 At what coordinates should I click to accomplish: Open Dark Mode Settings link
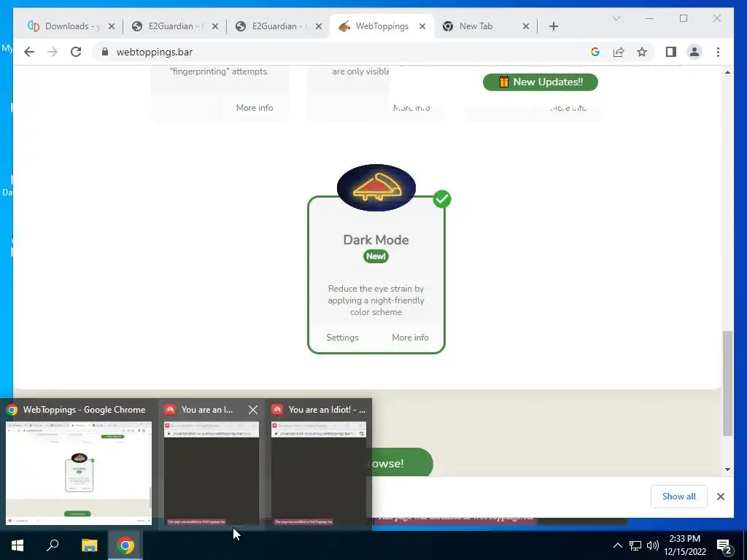point(342,337)
